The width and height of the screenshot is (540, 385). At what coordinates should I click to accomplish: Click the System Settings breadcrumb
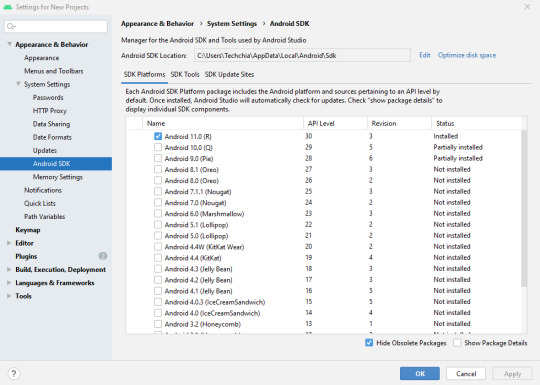click(x=232, y=23)
